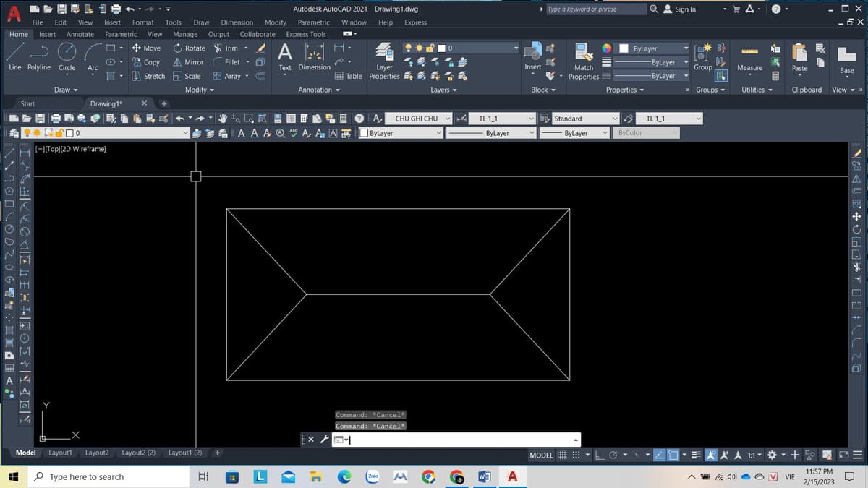Toggle snap mode in status bar
The height and width of the screenshot is (488, 868).
click(576, 455)
